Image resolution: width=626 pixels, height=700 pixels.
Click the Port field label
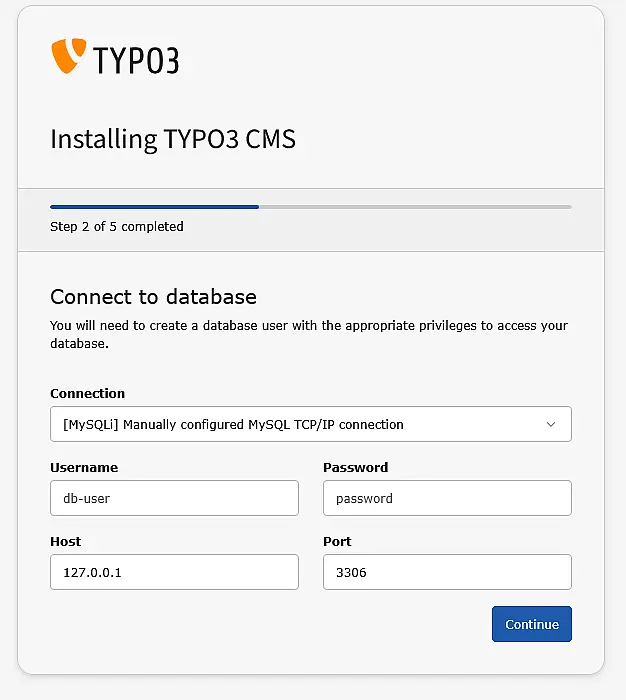(x=338, y=541)
